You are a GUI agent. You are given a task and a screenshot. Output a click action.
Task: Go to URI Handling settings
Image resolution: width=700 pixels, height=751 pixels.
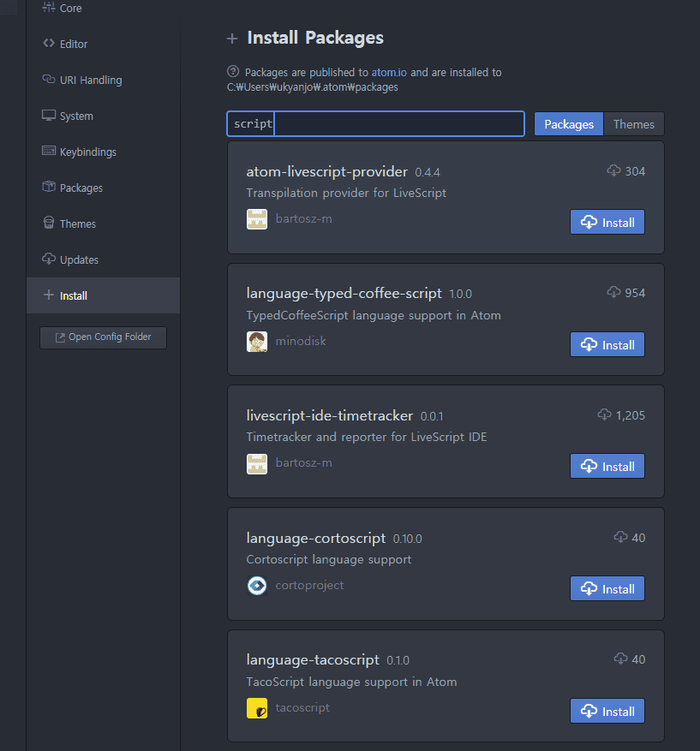tap(103, 80)
